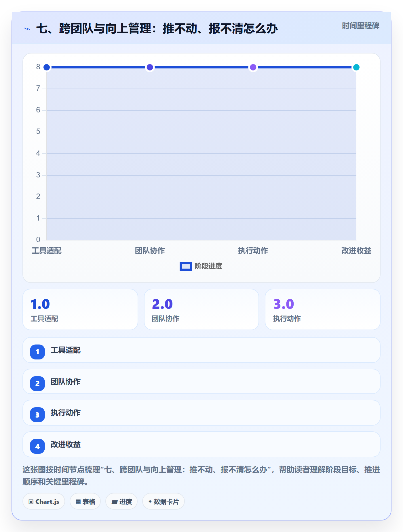Click the 阶段进度 legend text
Image resolution: width=403 pixels, height=532 pixels.
tap(208, 266)
